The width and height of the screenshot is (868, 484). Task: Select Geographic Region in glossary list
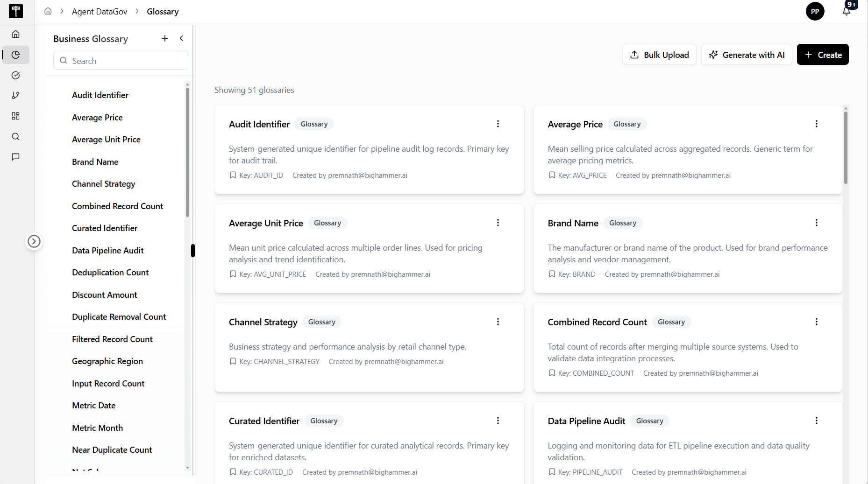(107, 361)
